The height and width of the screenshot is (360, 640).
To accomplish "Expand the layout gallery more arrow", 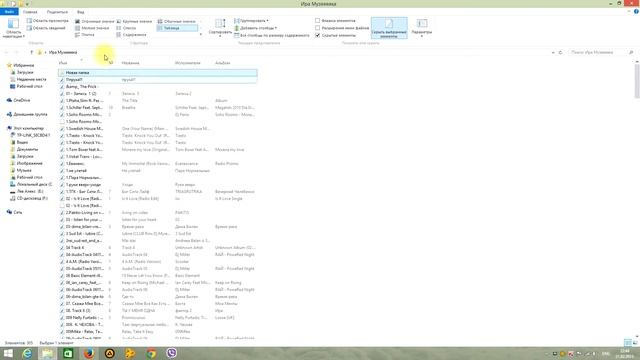I will 200,35.
